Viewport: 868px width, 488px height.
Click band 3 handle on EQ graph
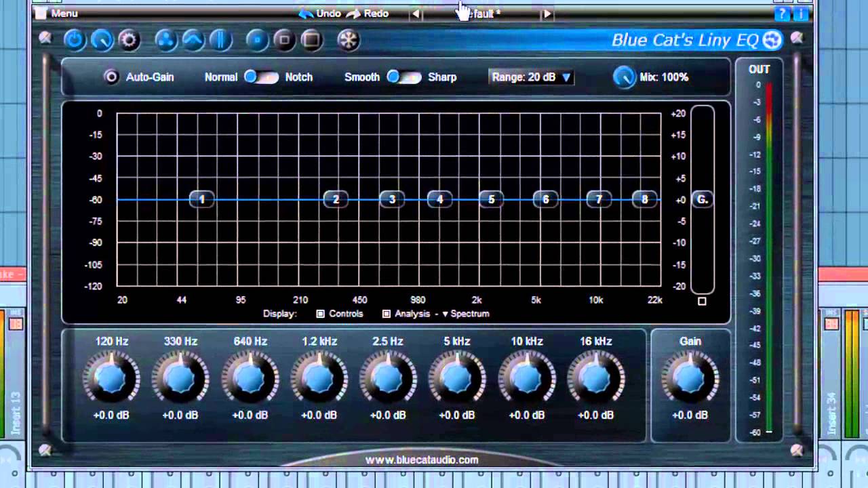[x=392, y=199]
